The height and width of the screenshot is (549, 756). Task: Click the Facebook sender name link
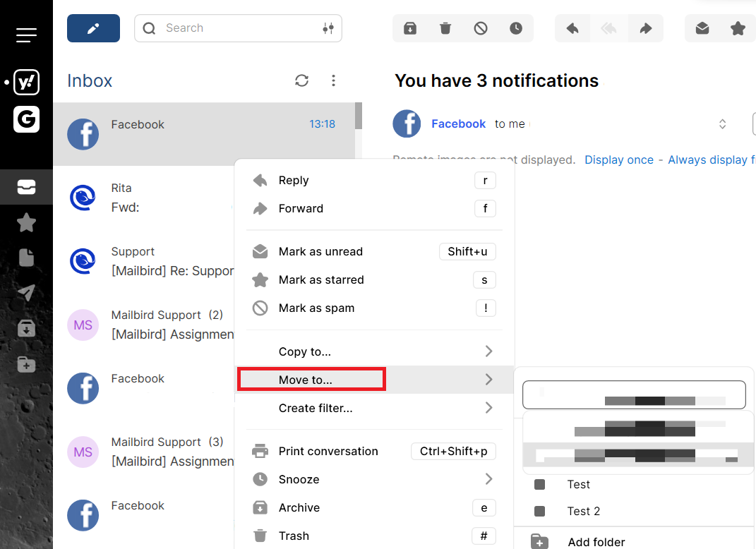[x=459, y=124]
